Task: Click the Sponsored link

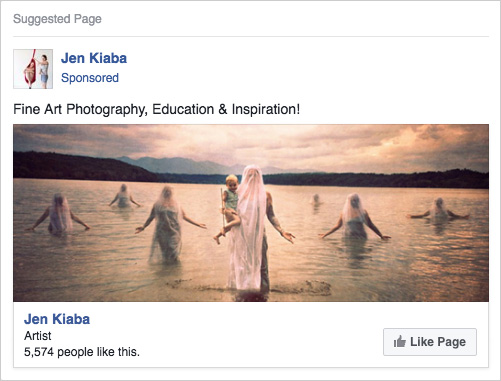Action: (x=90, y=78)
